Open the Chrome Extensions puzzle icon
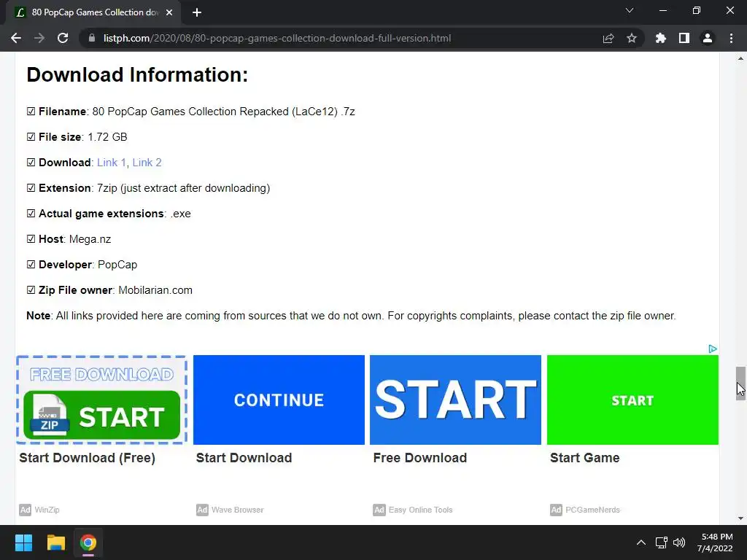This screenshot has width=747, height=560. [x=660, y=38]
